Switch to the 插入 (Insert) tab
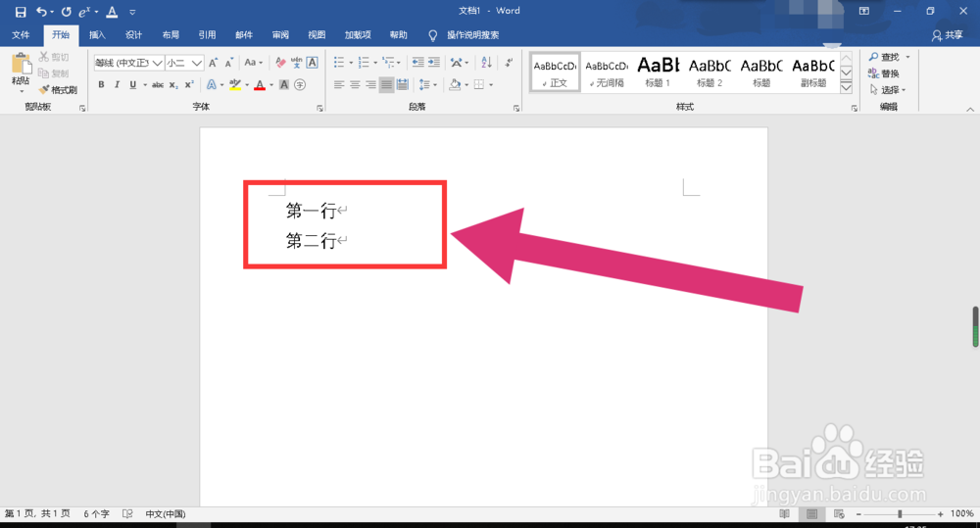The width and height of the screenshot is (980, 528). 97,35
